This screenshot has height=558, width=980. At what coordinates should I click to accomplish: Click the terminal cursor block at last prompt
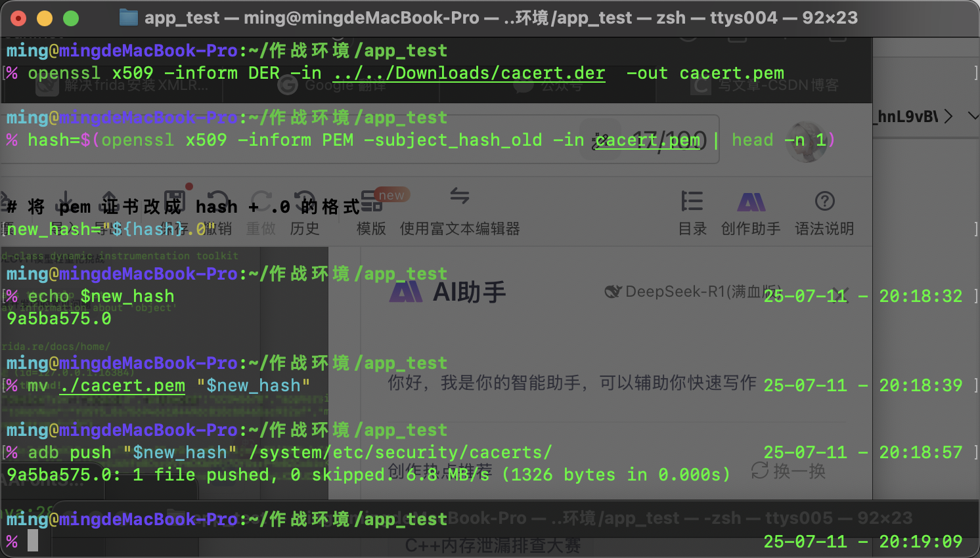33,541
